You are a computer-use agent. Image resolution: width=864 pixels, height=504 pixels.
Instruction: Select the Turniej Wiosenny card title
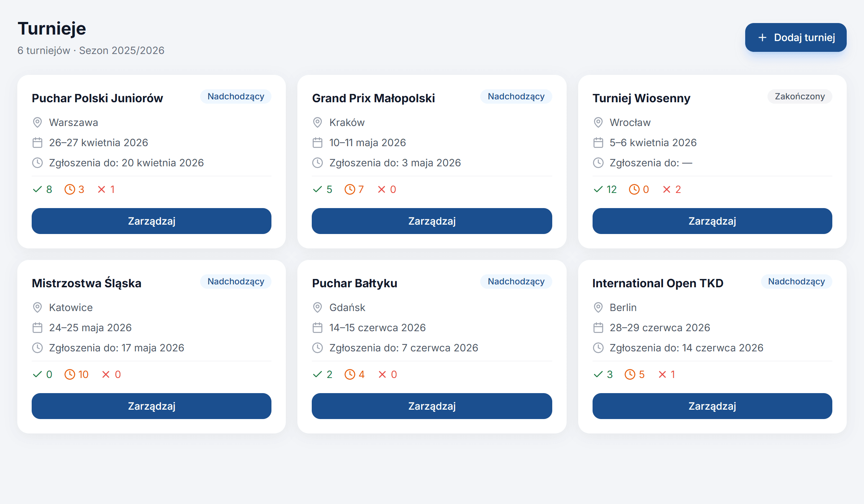pos(642,98)
